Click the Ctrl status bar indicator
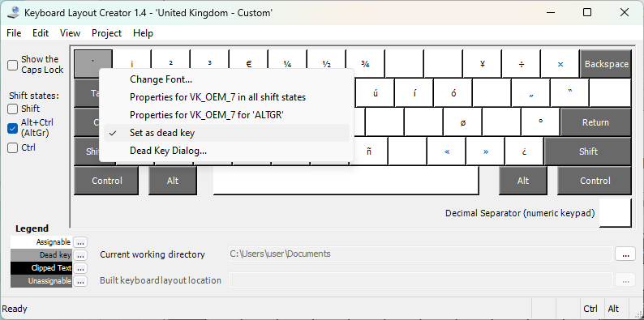This screenshot has height=320, width=644. [590, 309]
